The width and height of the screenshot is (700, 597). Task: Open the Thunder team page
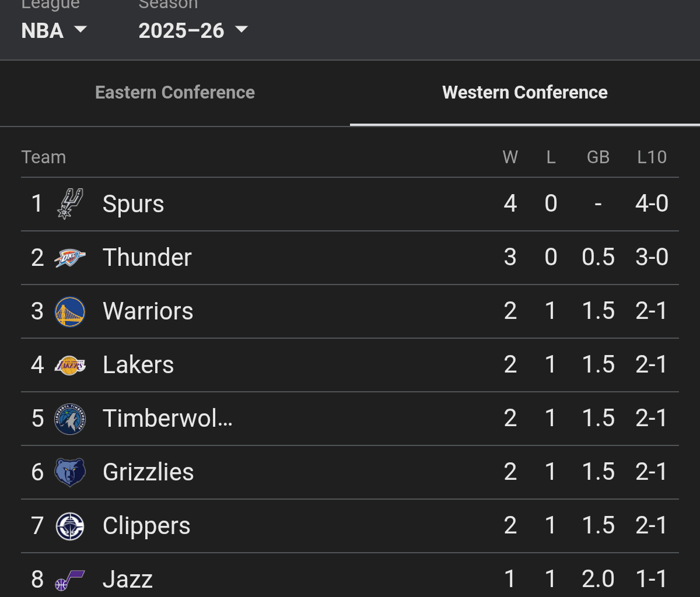(x=147, y=257)
